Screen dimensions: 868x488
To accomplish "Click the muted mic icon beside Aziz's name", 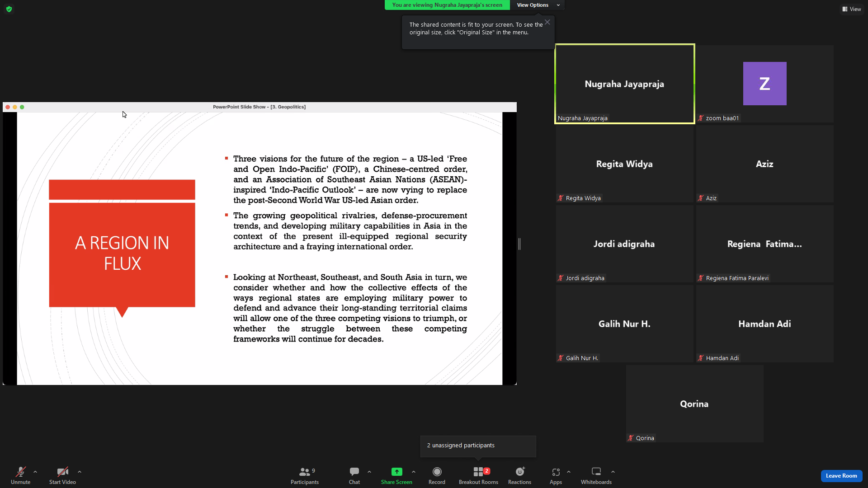I will pos(701,198).
